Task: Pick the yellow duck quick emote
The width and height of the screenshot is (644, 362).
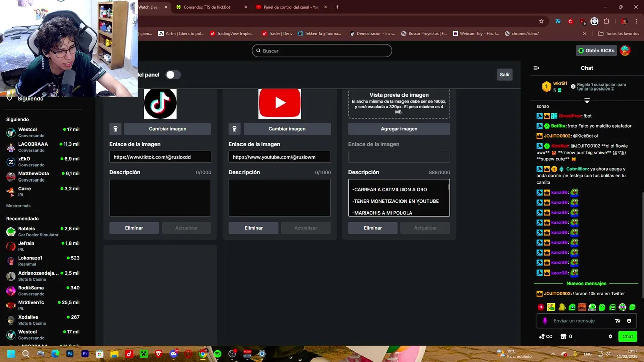Action: click(561, 307)
